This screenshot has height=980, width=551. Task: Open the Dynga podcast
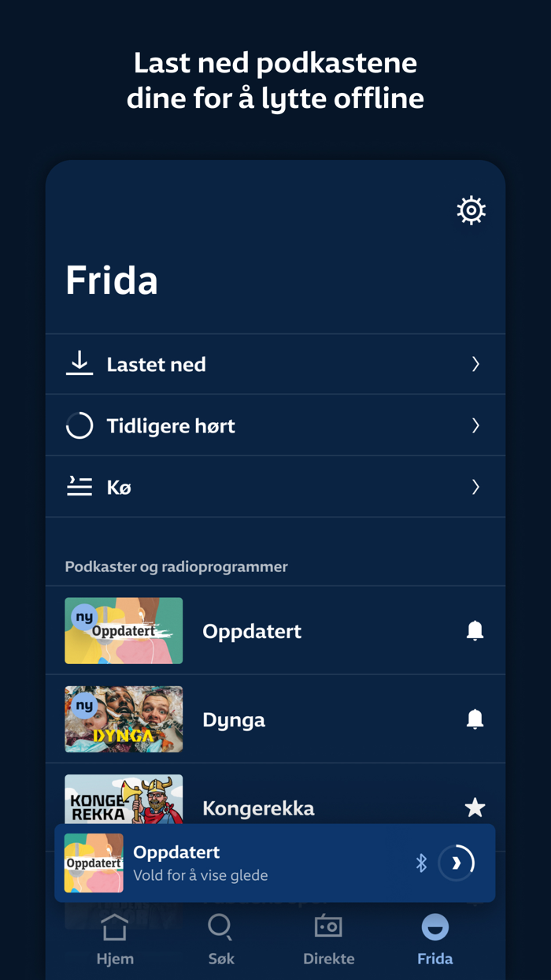(234, 718)
